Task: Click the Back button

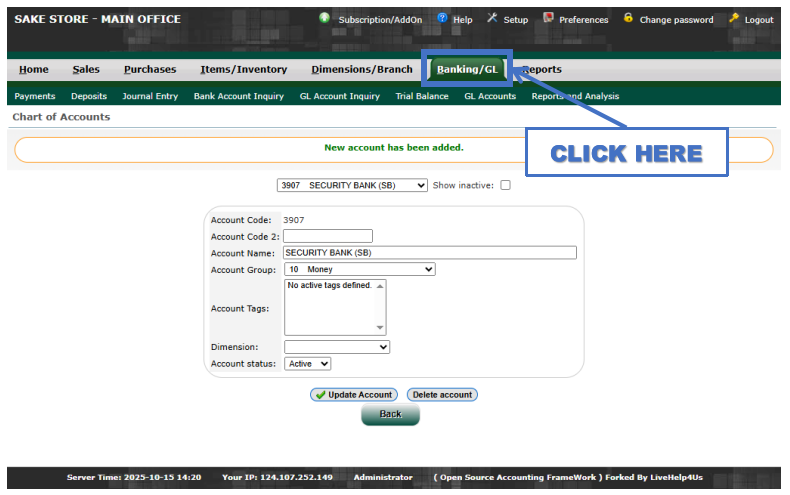Action: 390,414
